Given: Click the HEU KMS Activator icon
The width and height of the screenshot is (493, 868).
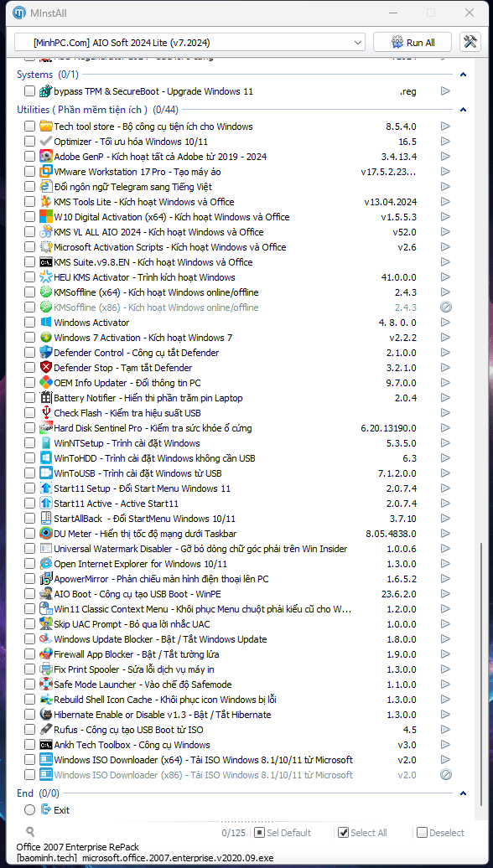Looking at the screenshot, I should coord(46,276).
